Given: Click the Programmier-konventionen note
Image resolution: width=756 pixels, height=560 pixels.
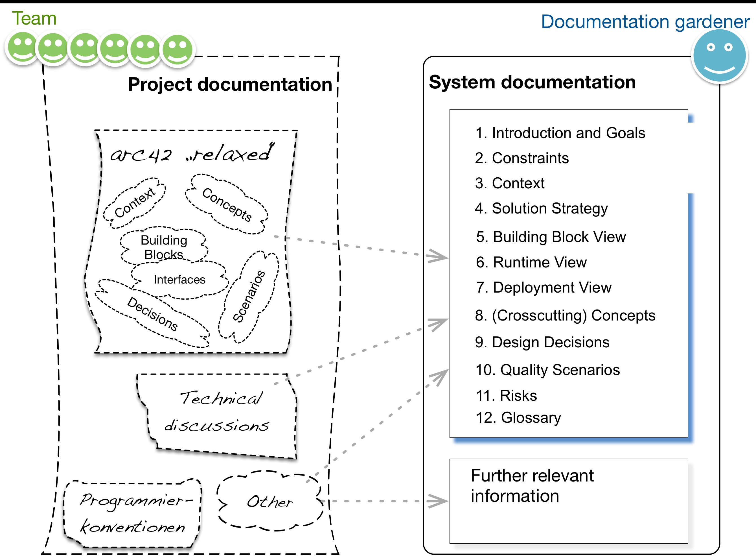Looking at the screenshot, I should 133,514.
